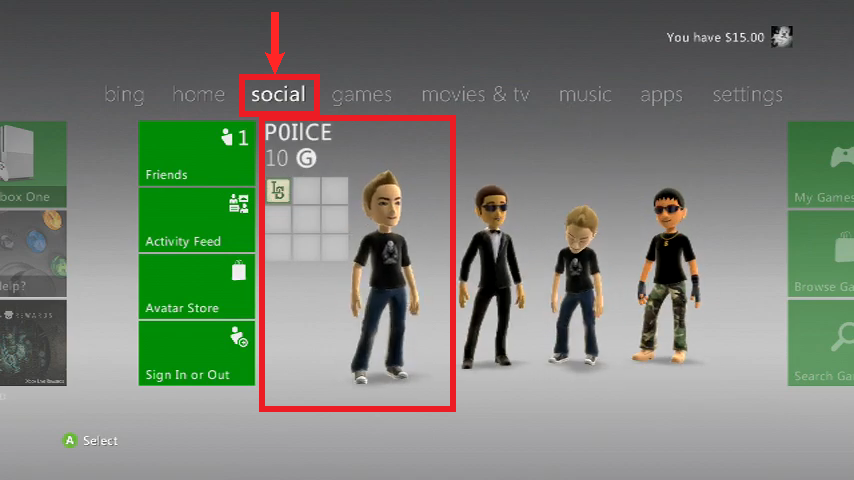This screenshot has width=854, height=480.
Task: Select the first achievement badge in grid
Action: (278, 190)
